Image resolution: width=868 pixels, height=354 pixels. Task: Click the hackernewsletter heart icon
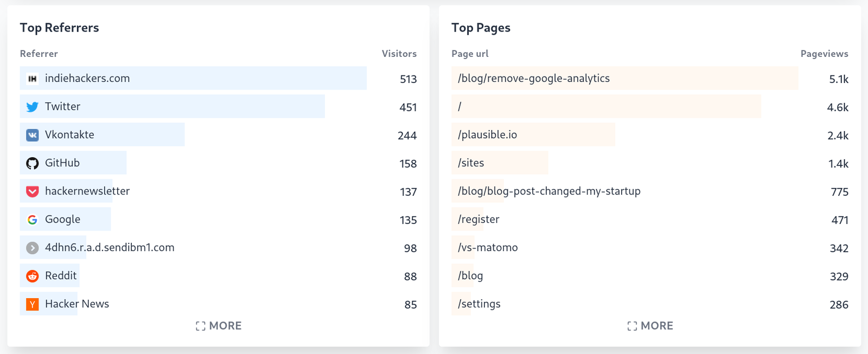(33, 191)
